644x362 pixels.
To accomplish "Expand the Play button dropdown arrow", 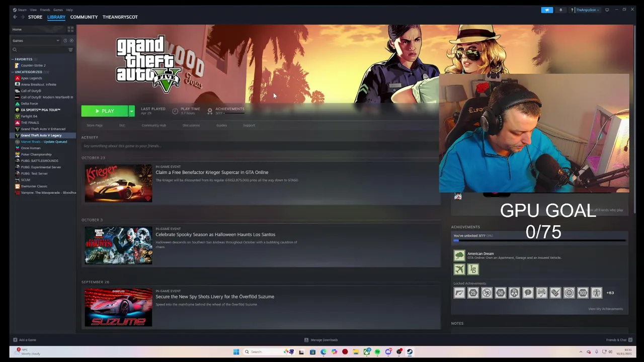I will coord(131,111).
